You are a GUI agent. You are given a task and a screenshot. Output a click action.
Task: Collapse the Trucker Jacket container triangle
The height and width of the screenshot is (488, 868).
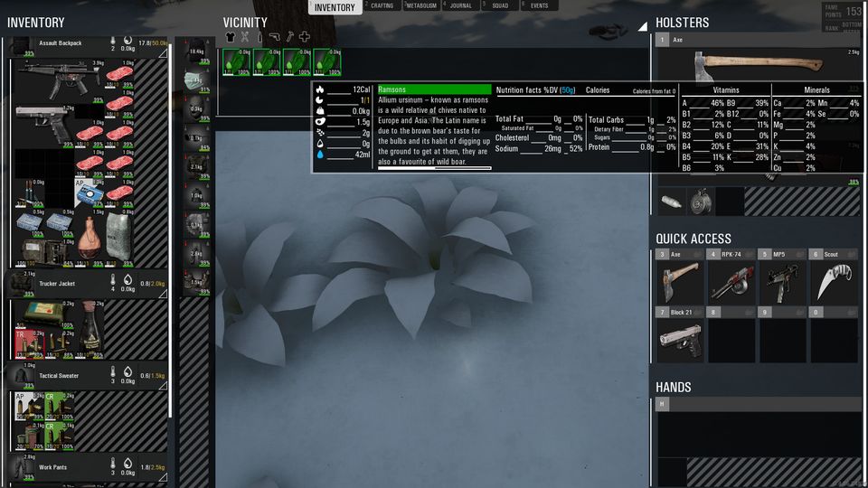click(x=163, y=295)
